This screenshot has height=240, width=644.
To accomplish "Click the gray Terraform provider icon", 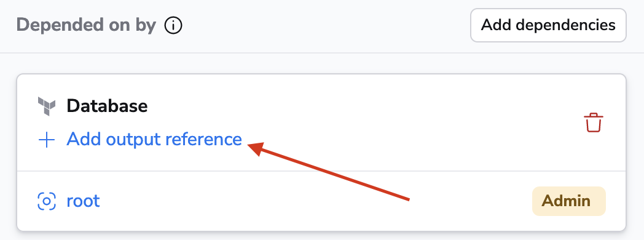I will tap(47, 106).
